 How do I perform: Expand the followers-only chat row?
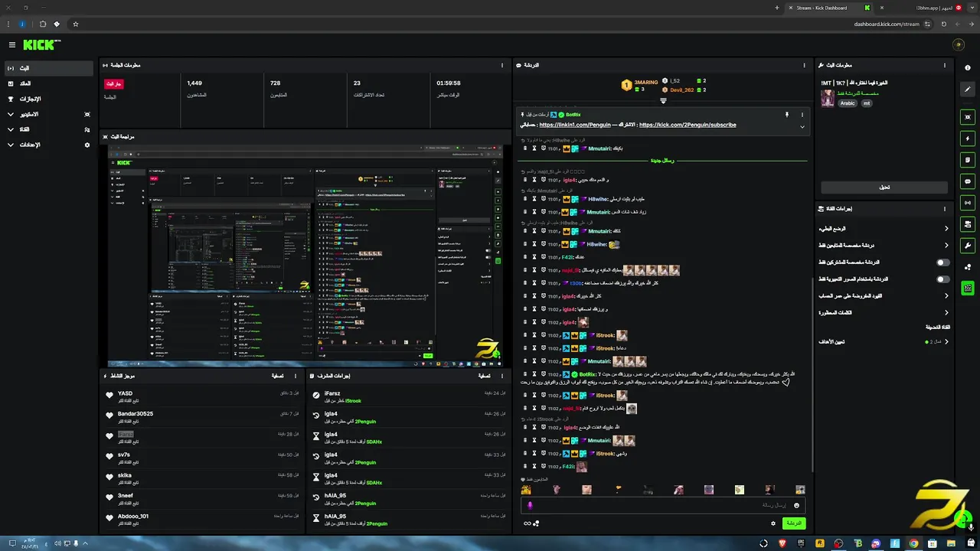(884, 246)
